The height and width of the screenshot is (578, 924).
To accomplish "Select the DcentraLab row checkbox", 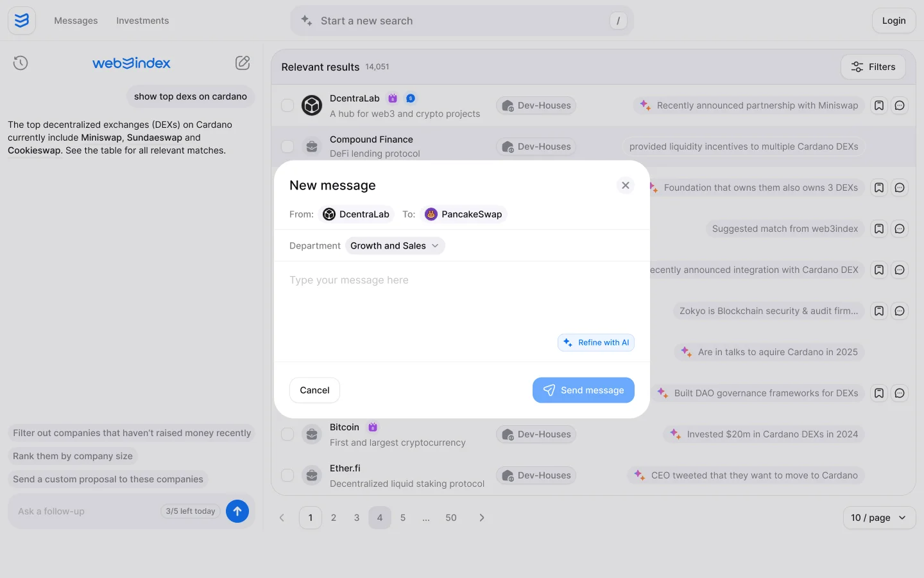I will (x=287, y=105).
